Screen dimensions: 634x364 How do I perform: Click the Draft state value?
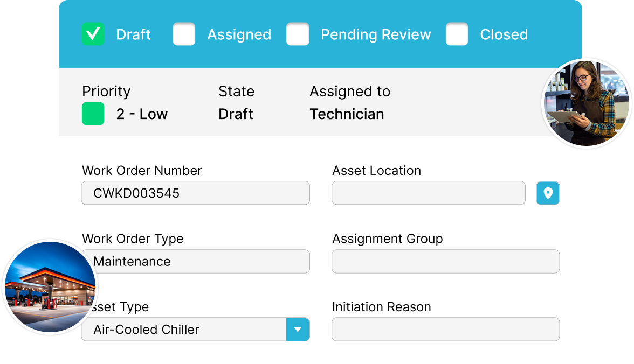click(x=236, y=114)
